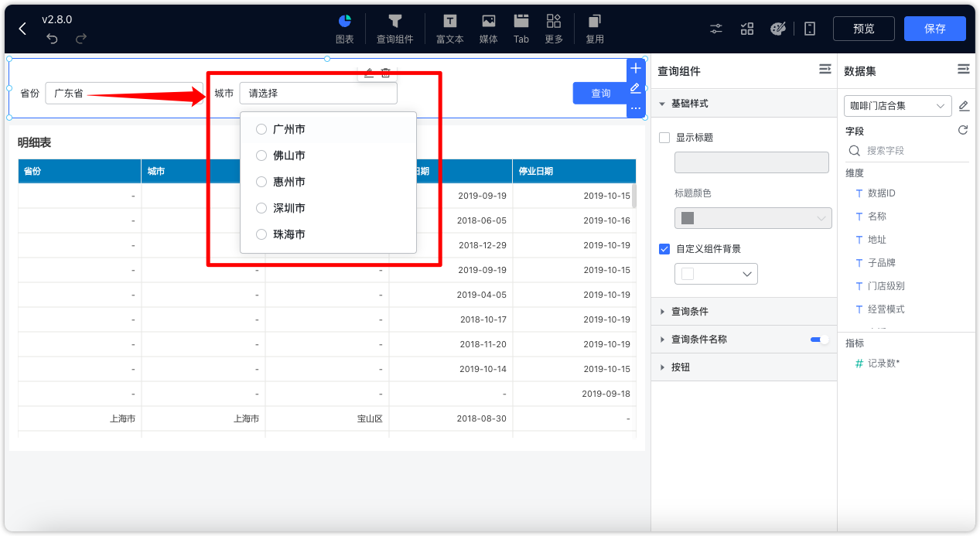The image size is (980, 536).
Task: Open the 标题颜色 color picker
Action: coord(753,218)
